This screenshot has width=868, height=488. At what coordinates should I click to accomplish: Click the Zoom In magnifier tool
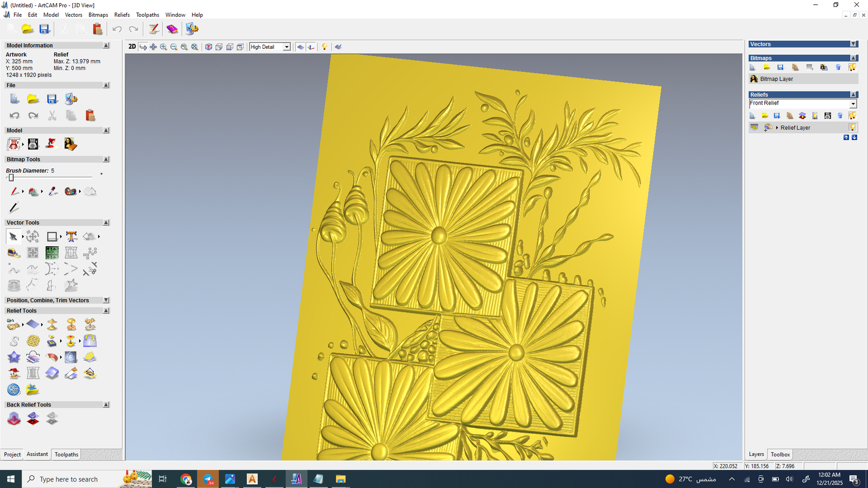(163, 47)
